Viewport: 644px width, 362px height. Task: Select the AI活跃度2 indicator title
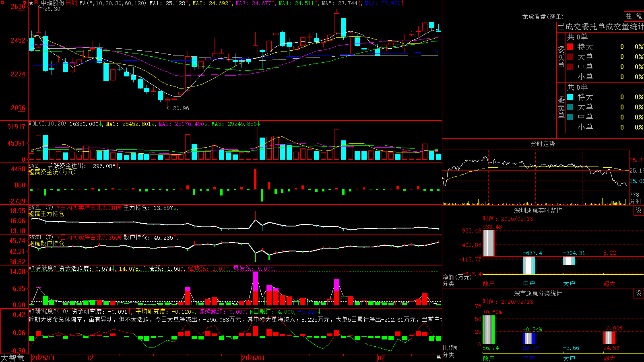coord(43,269)
